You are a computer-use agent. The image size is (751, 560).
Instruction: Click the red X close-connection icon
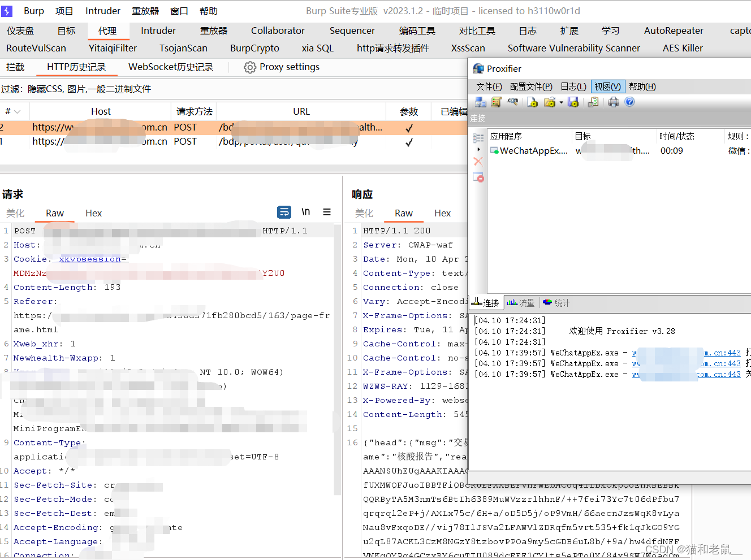click(x=478, y=161)
